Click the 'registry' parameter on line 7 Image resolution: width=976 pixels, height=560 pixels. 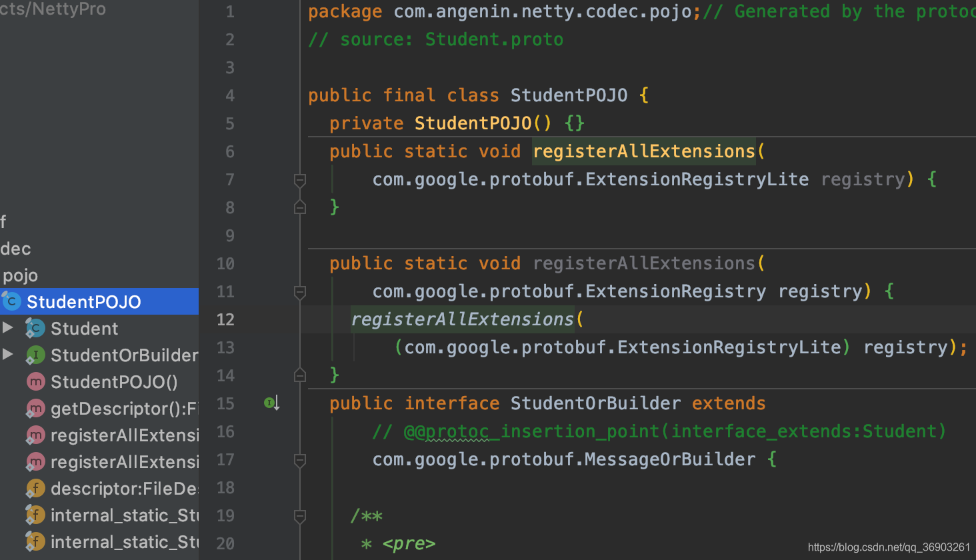tap(863, 179)
